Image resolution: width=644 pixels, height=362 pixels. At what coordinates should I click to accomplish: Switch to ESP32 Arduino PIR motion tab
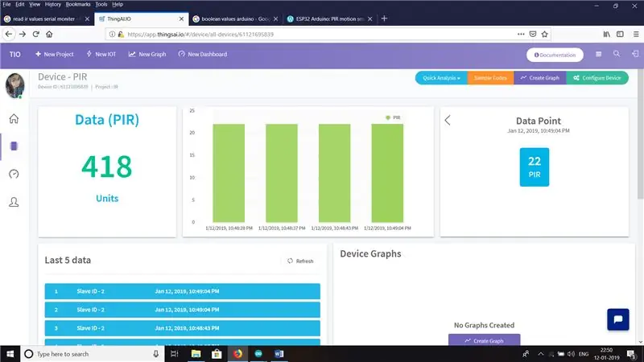(x=330, y=19)
